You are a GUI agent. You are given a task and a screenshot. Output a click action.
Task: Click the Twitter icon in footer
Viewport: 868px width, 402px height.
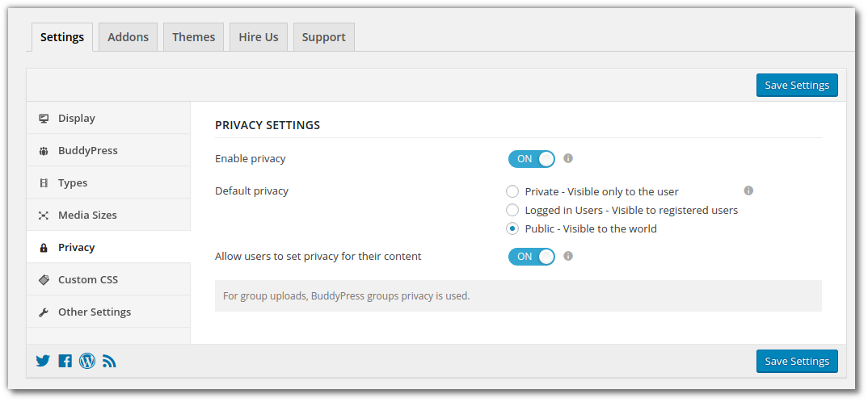(43, 361)
